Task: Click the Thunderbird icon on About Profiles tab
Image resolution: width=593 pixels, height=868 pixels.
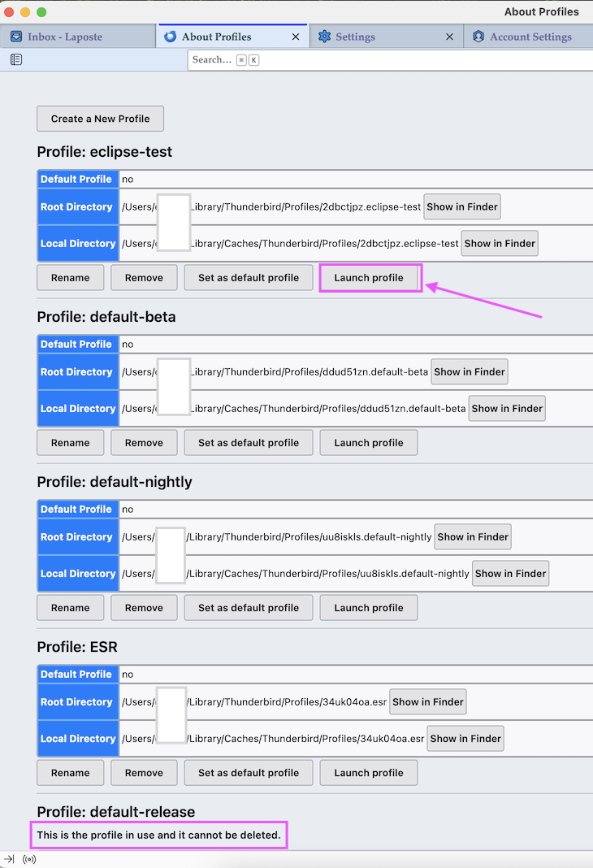Action: 171,37
